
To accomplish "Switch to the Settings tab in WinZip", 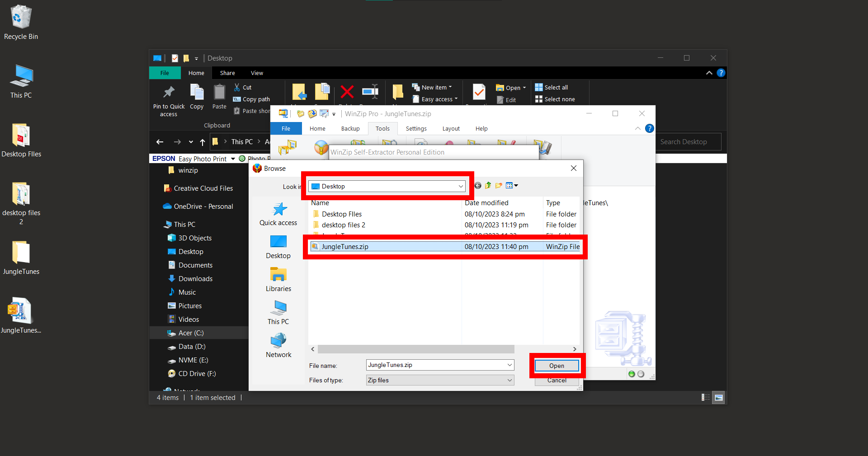I will coord(415,128).
